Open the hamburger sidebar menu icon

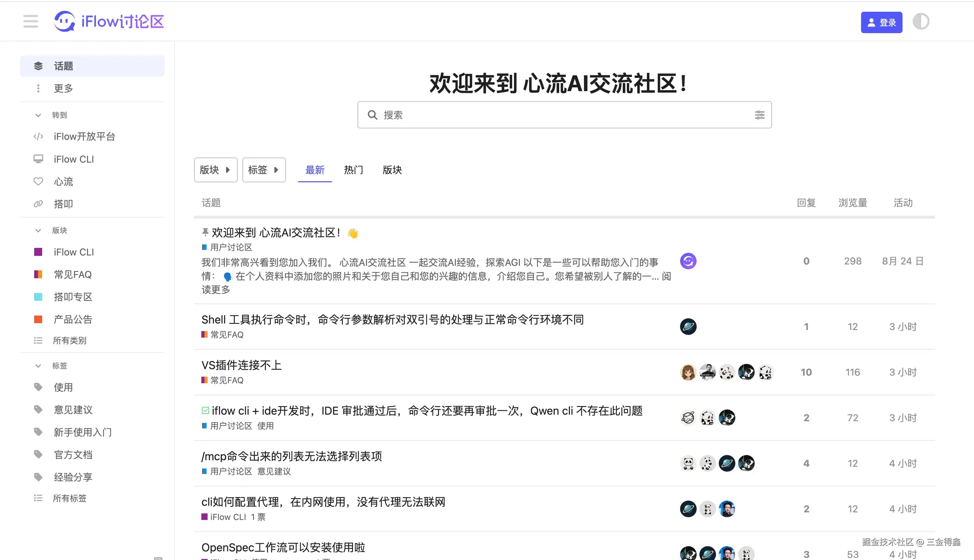(x=30, y=21)
